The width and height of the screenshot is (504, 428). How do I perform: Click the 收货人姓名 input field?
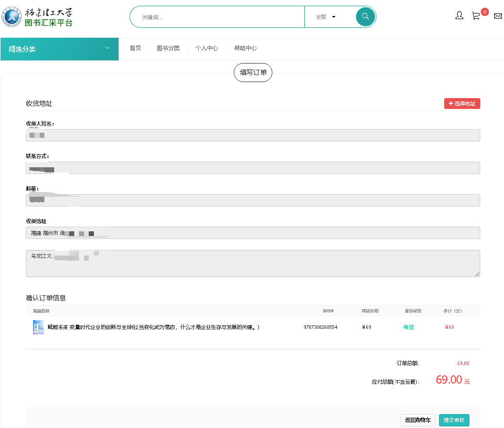point(253,135)
